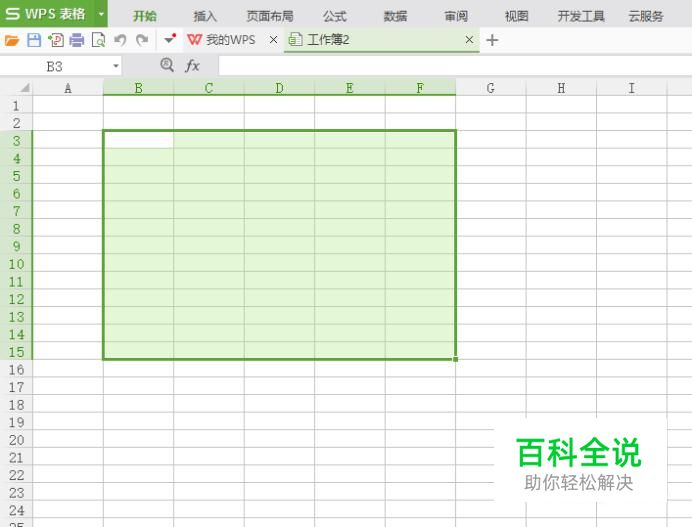Expand the Name Box dropdown arrow

(116, 66)
